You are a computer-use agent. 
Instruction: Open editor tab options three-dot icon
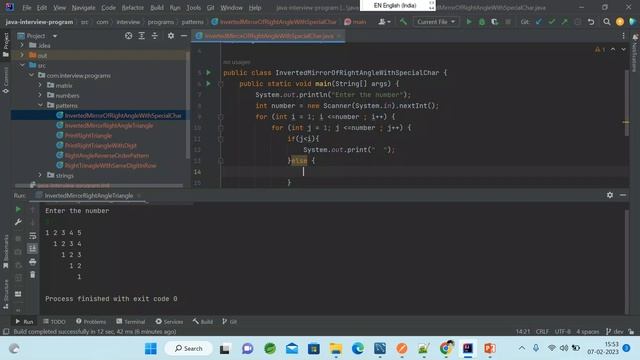623,36
